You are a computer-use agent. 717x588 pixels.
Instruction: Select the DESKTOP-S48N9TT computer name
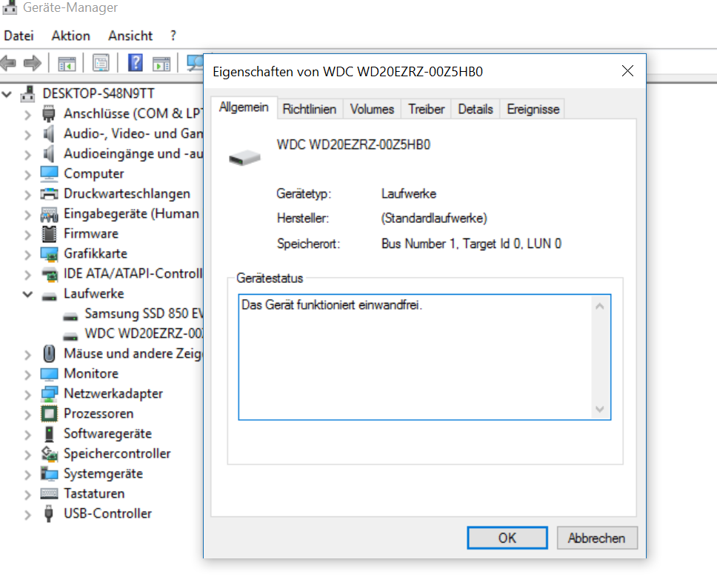click(99, 93)
